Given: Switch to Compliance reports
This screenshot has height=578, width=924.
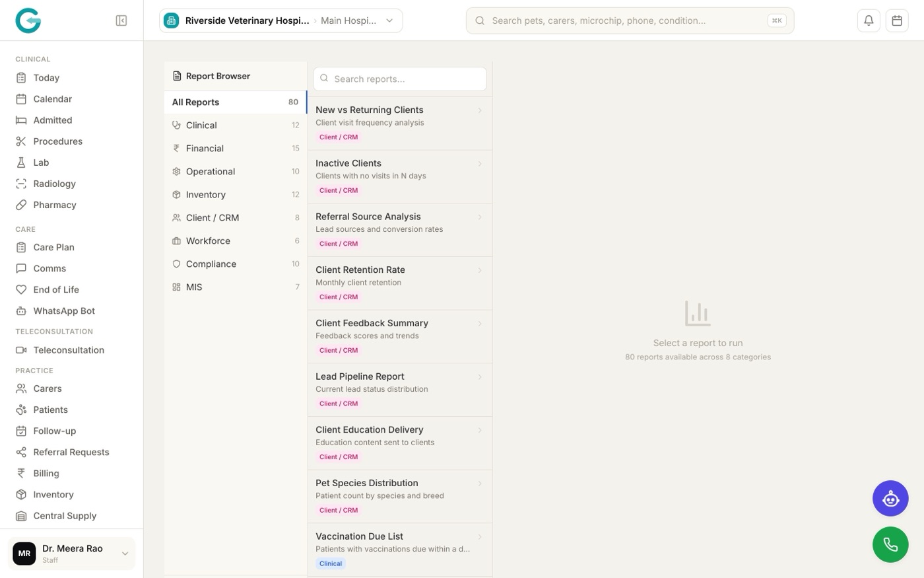Looking at the screenshot, I should coord(236,264).
